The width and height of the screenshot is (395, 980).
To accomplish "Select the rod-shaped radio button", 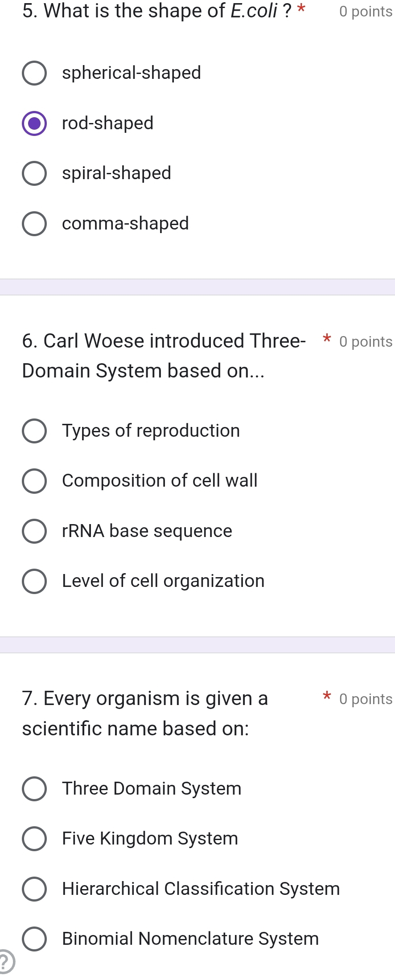I will point(34,123).
